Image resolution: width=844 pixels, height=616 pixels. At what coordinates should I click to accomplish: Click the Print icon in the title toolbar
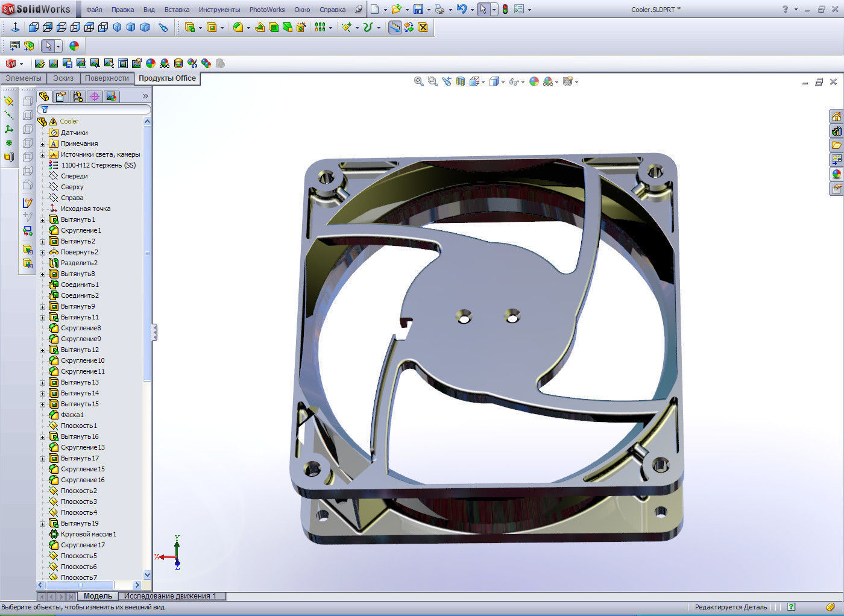coord(439,9)
